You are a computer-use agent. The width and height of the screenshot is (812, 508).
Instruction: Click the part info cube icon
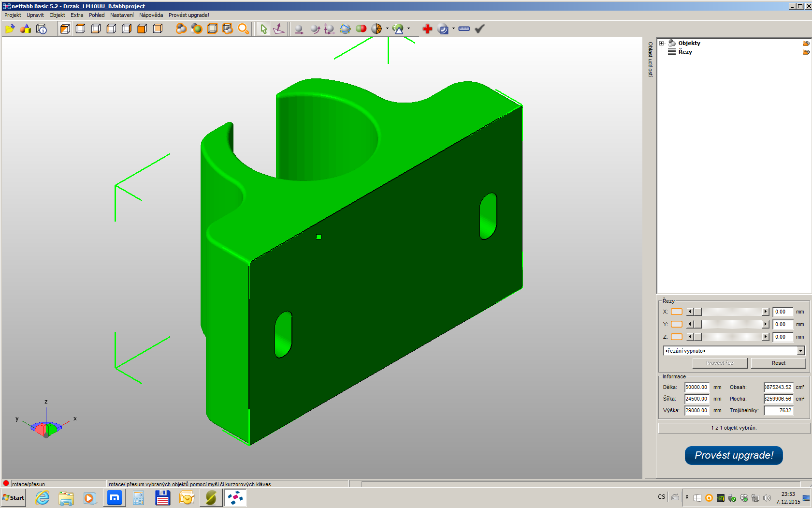coord(42,29)
